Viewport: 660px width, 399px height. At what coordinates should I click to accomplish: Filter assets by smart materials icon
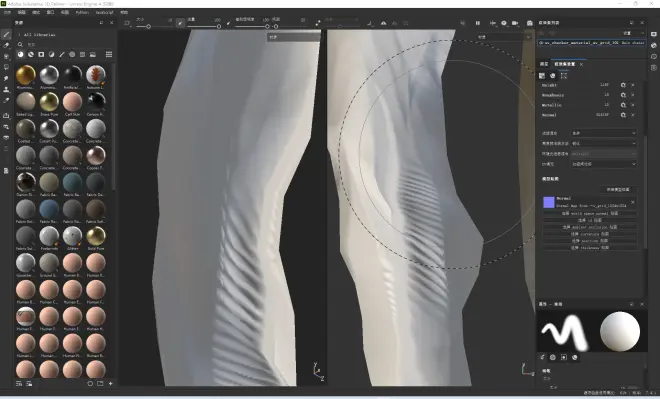[31, 54]
